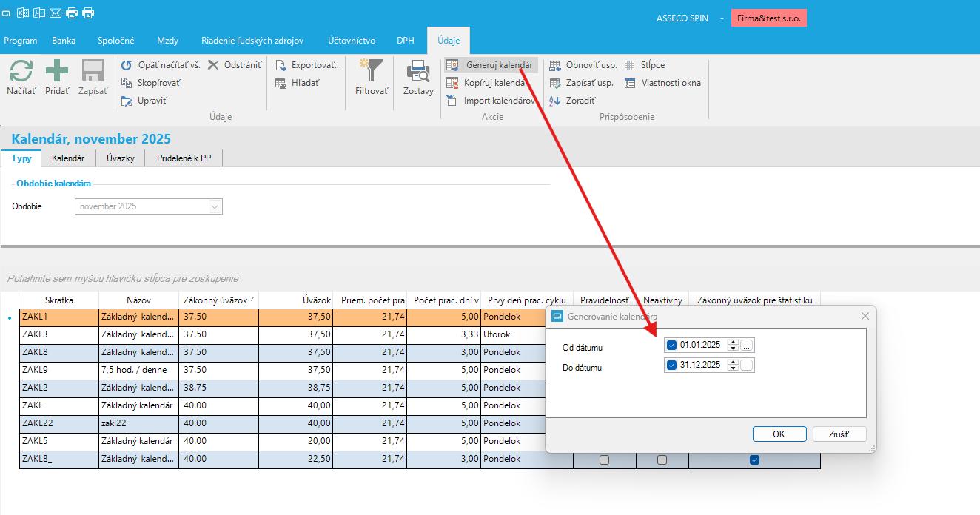Screen dimensions: 980x515
Task: Increase Od dátumu with up spinner
Action: (733, 342)
